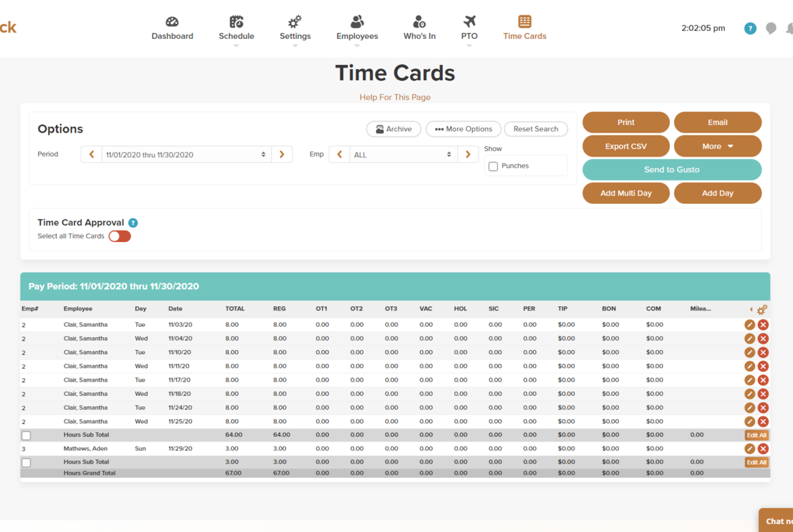Click Help For This Page link
The image size is (793, 532).
tap(395, 97)
